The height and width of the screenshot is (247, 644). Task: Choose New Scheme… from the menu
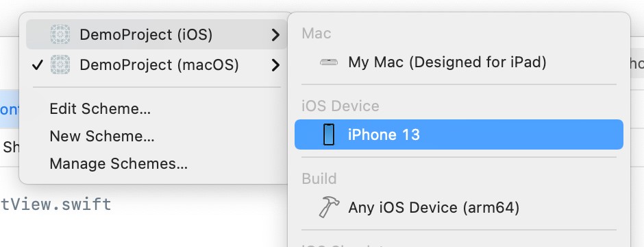coord(102,136)
